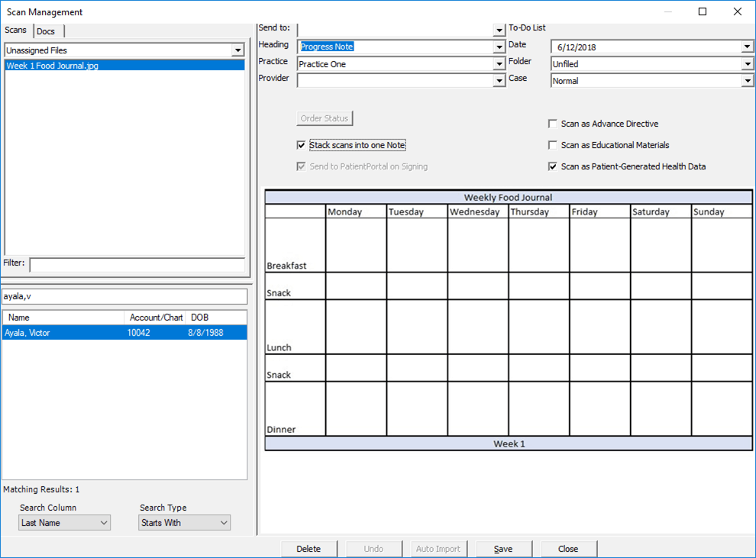
Task: Open the Search Type Starts With dropdown
Action: pos(184,523)
